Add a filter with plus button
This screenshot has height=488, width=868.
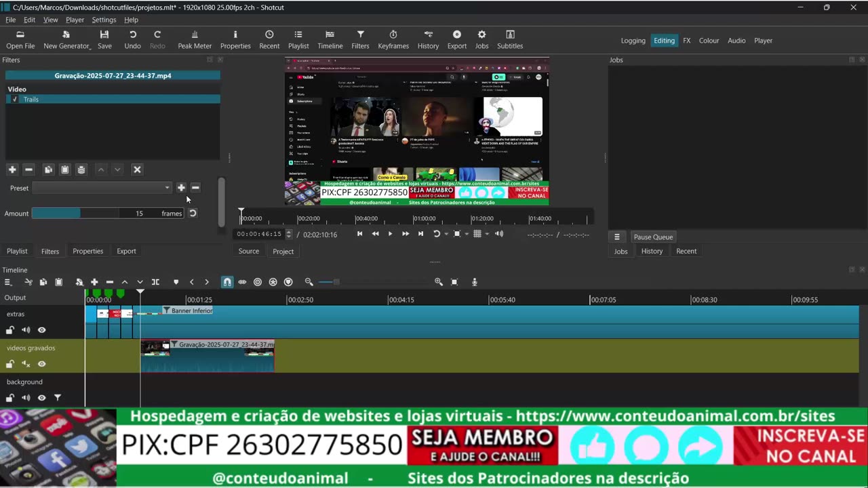pyautogui.click(x=12, y=169)
